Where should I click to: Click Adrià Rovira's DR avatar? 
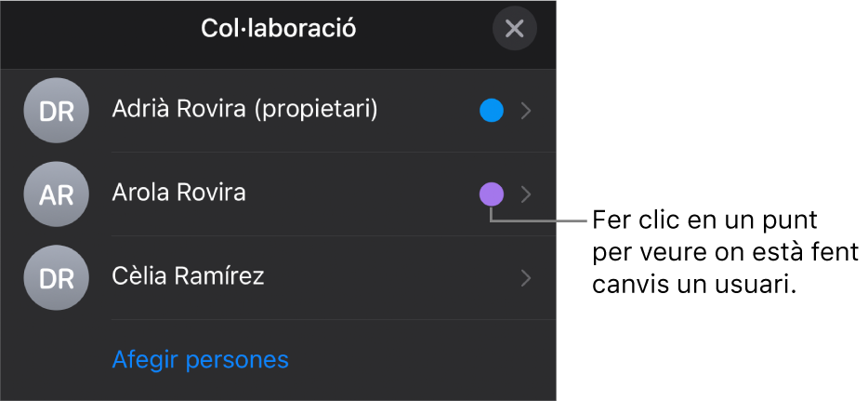click(56, 111)
